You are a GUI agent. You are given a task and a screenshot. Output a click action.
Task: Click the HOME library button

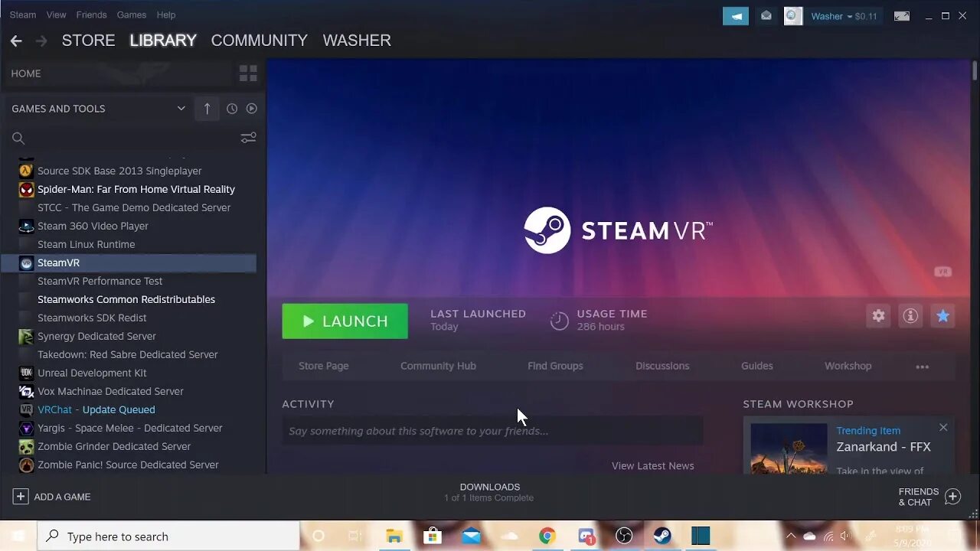[x=26, y=73]
